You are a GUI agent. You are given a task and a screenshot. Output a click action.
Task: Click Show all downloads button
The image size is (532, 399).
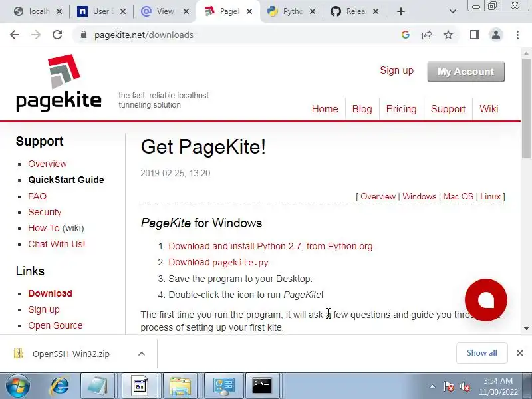pos(481,353)
